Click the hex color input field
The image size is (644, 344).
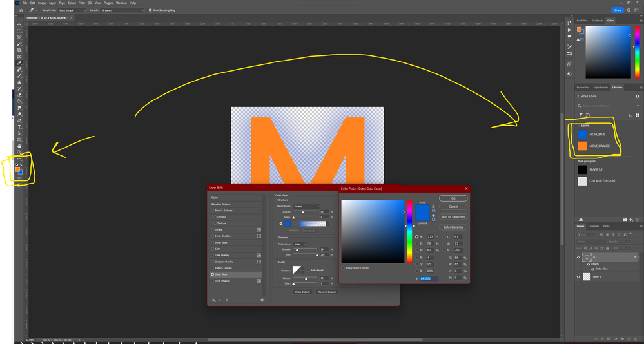pos(429,278)
